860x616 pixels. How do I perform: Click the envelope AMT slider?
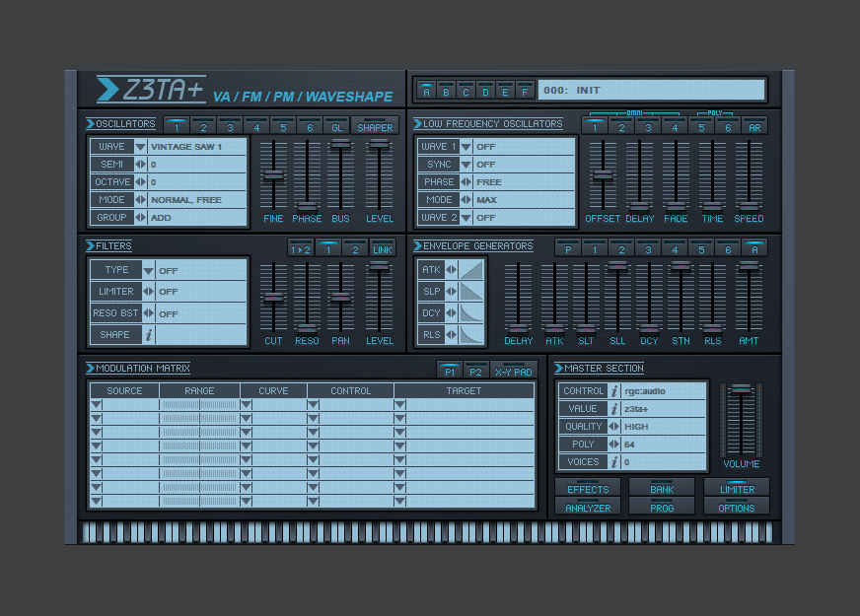pyautogui.click(x=749, y=298)
